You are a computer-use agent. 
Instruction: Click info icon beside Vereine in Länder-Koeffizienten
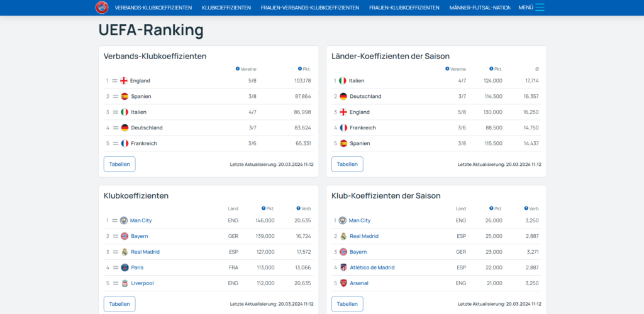447,69
